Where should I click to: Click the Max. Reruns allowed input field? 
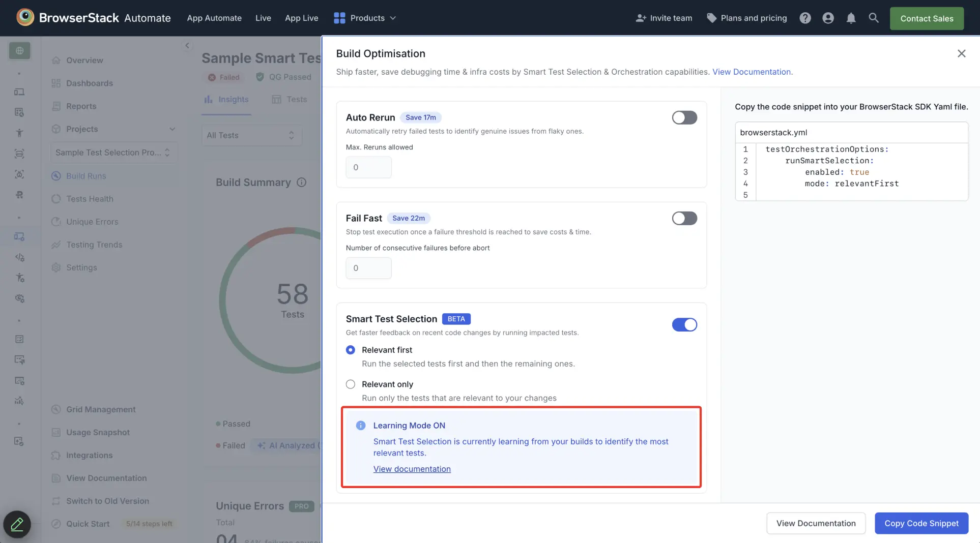368,167
